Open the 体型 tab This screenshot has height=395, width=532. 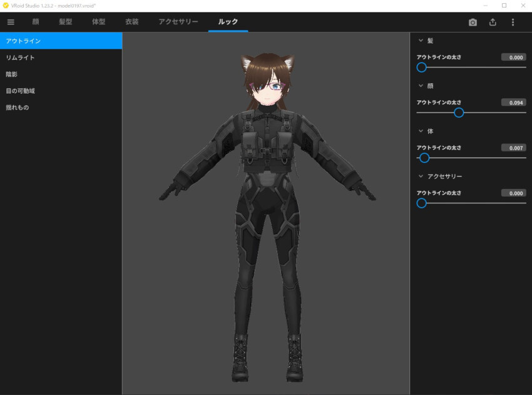pos(99,22)
